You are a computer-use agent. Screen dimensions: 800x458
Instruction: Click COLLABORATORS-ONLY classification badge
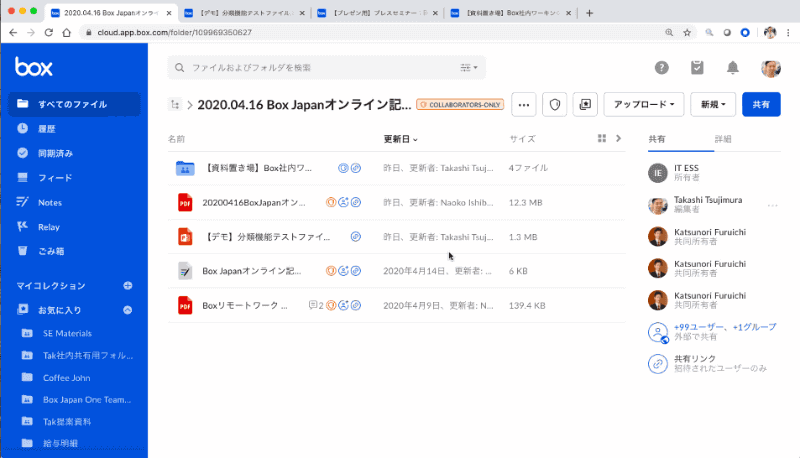coord(460,105)
